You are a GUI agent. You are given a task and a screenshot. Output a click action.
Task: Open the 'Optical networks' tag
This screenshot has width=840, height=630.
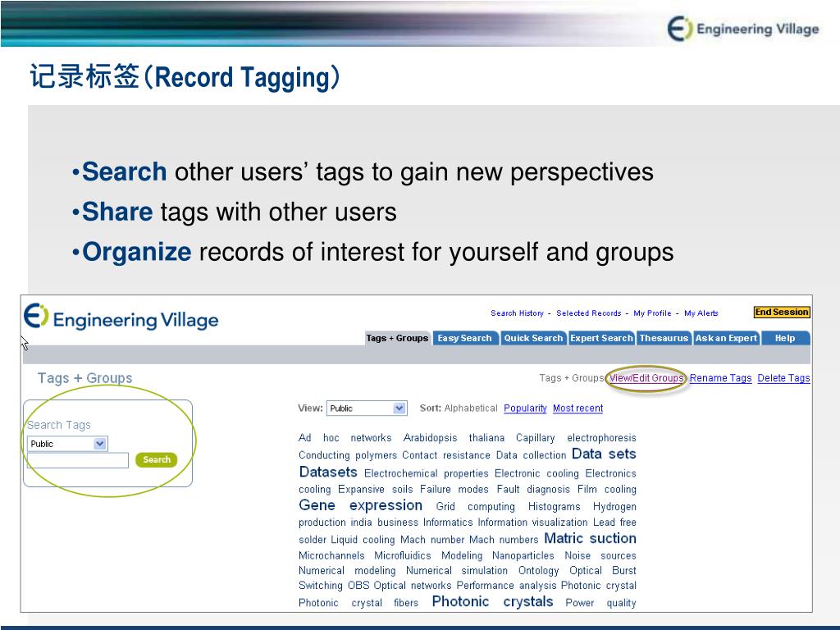[x=413, y=586]
